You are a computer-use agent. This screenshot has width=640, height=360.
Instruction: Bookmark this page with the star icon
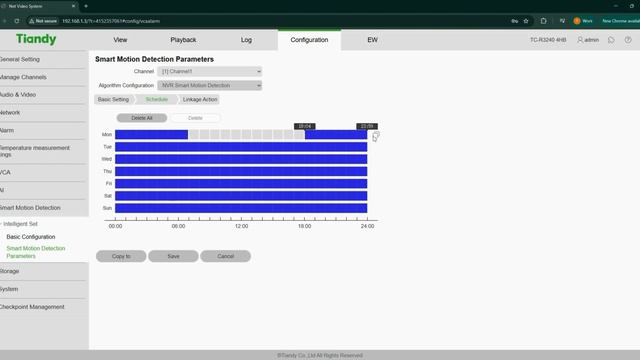526,21
